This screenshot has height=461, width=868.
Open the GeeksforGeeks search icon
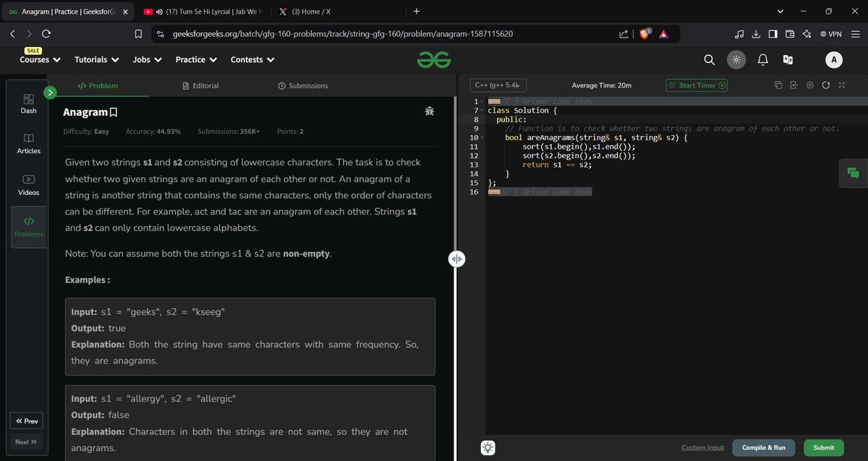tap(709, 60)
